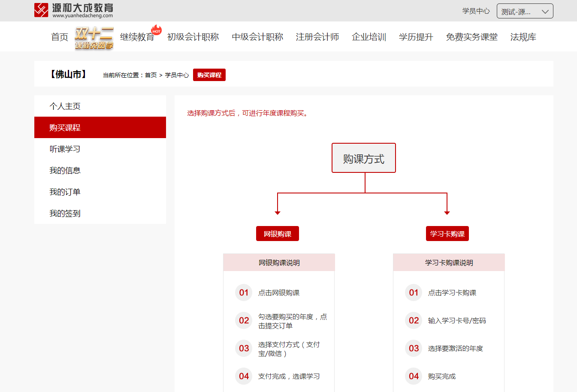Viewport: 577px width, 392px height.
Task: Go to 法规库 in navigation
Action: 523,37
